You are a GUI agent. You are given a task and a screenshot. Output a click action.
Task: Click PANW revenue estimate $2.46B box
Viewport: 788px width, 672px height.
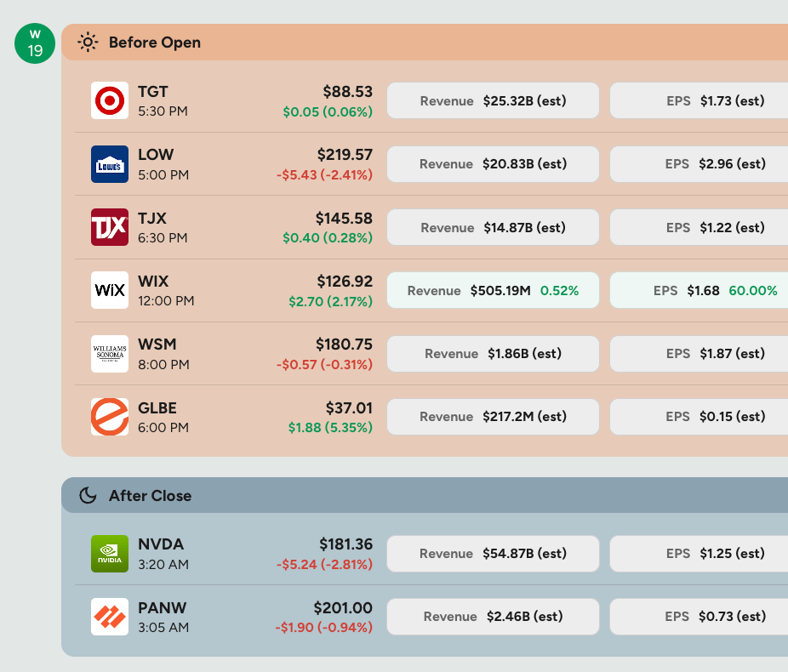(x=493, y=616)
